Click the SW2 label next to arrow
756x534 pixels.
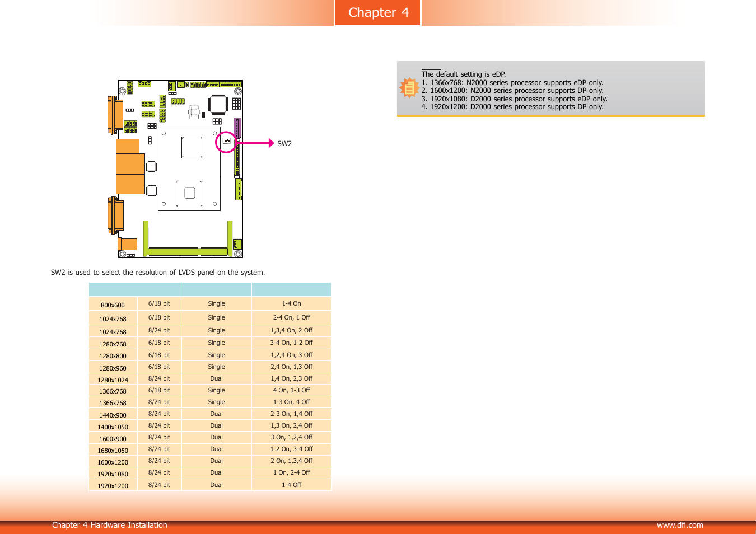[x=284, y=144]
